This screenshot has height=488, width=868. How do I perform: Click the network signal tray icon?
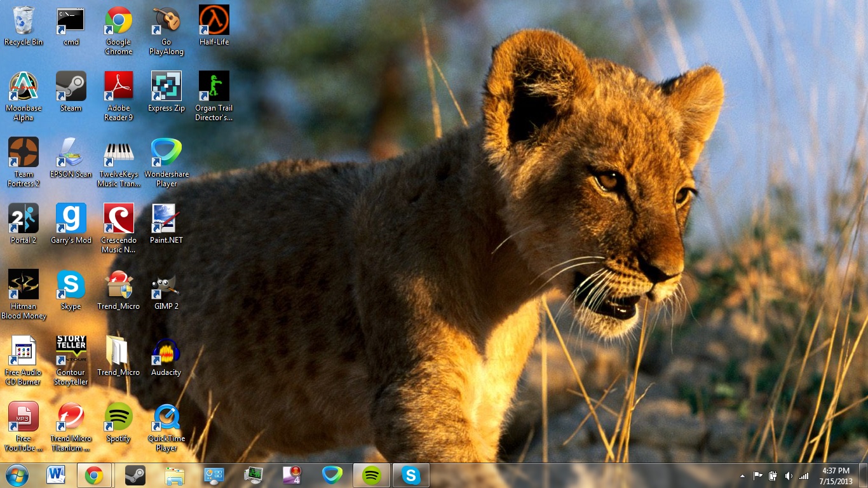(x=804, y=476)
